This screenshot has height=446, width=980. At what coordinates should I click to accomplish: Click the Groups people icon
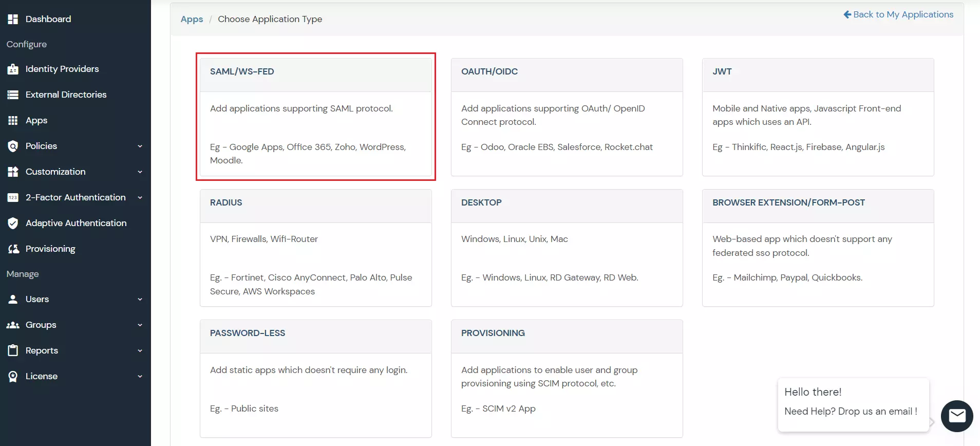13,325
